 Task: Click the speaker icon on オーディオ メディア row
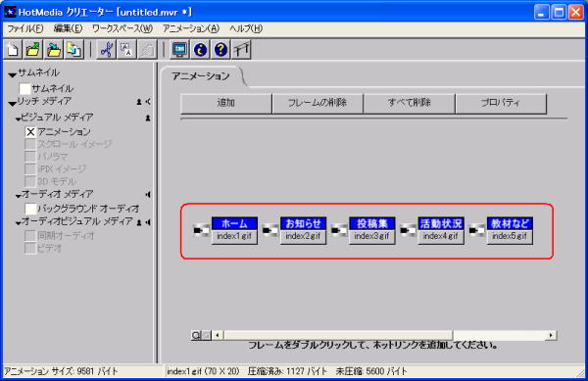149,195
